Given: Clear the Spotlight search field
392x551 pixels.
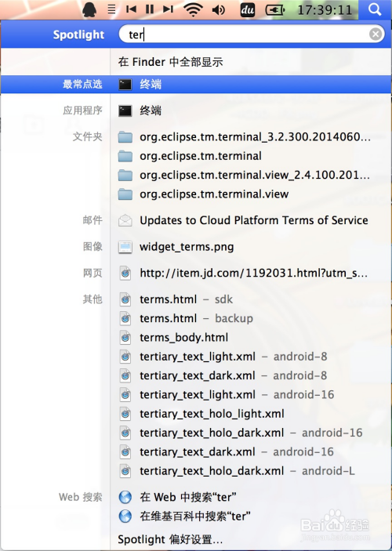Looking at the screenshot, I should point(376,34).
